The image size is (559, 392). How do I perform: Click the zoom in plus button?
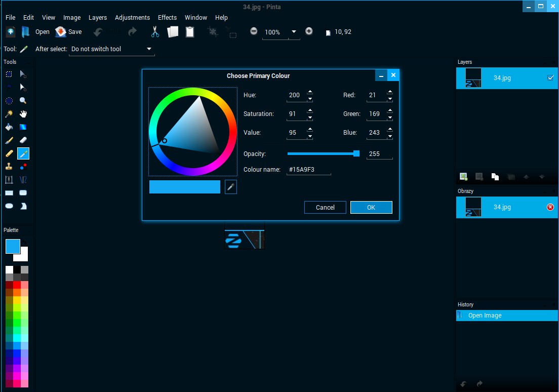309,31
